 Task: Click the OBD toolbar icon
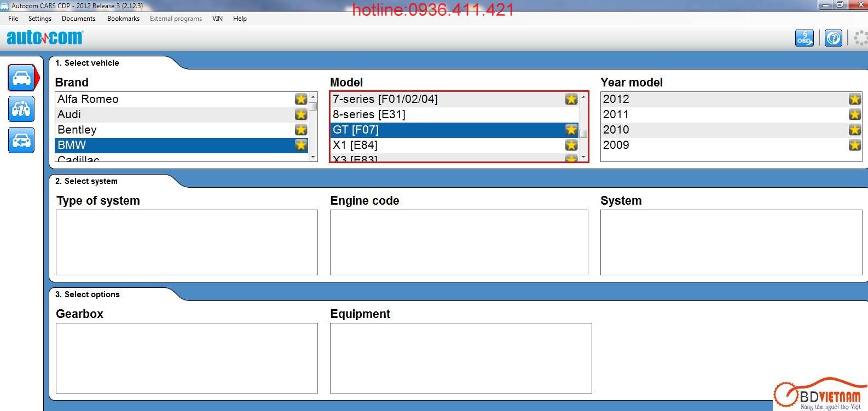(x=804, y=38)
